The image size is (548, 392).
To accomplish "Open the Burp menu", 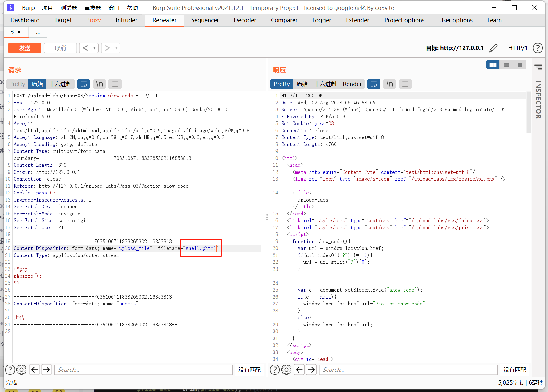I will pyautogui.click(x=28, y=8).
